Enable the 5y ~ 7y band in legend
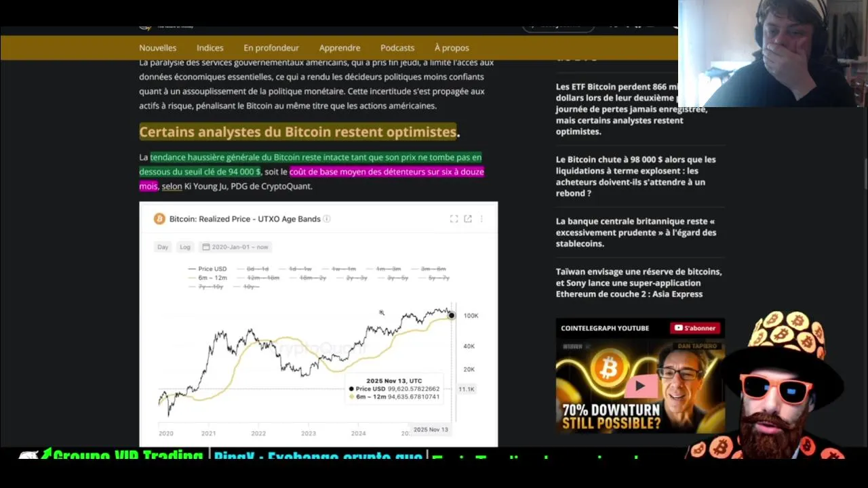868x488 pixels. 433,278
